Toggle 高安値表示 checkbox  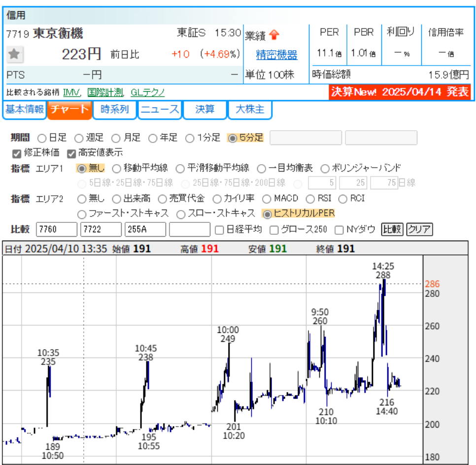pos(71,154)
